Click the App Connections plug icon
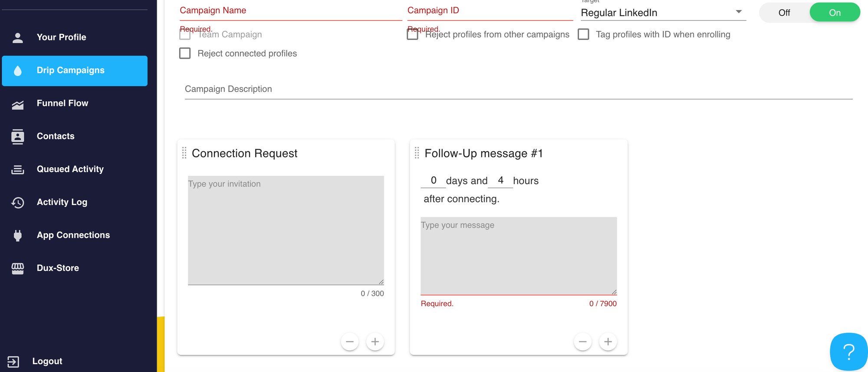Screen dimensions: 868x372 click(x=18, y=236)
